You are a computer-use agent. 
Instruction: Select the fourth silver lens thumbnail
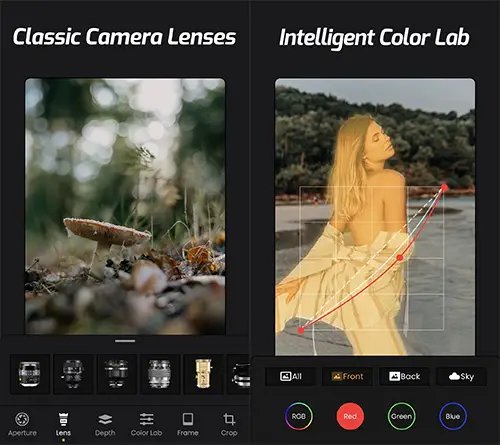click(x=160, y=374)
